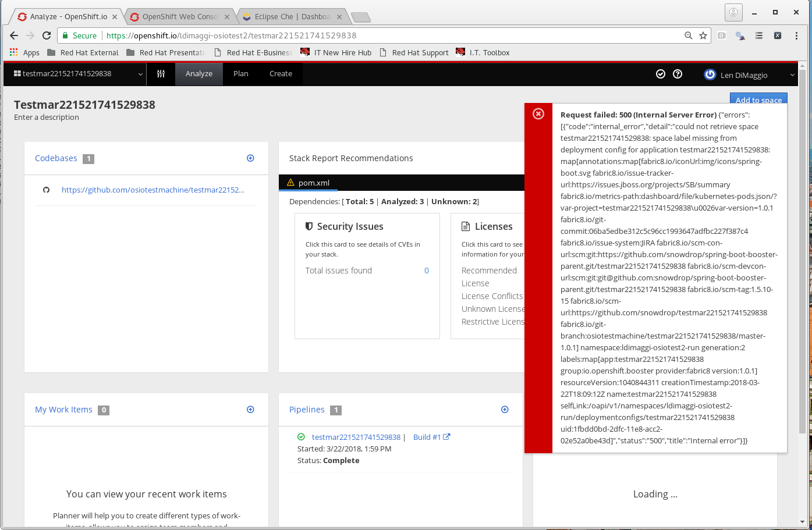
Task: Open Build #1 for the pipeline
Action: pyautogui.click(x=427, y=437)
